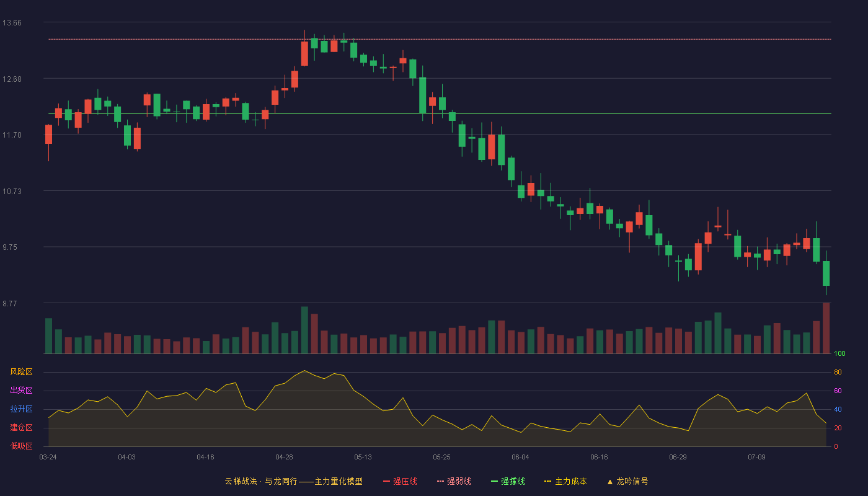Click the 龙吟信号 triangle legend icon
The image size is (868, 496).
click(x=609, y=482)
